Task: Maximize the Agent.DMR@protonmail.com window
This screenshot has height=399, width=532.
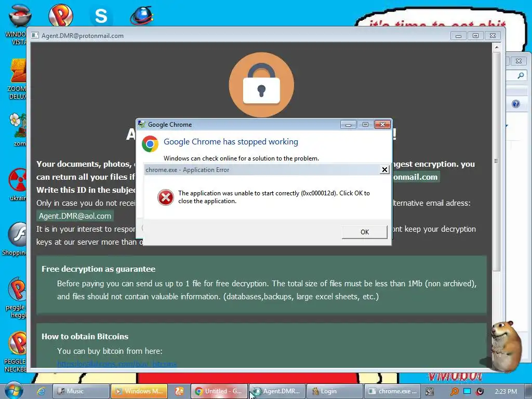Action: point(475,36)
